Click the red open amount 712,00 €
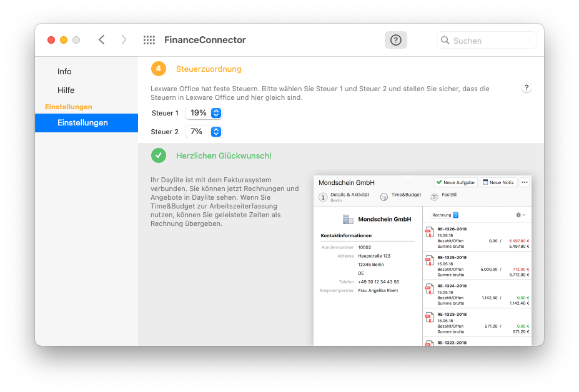 click(x=521, y=270)
